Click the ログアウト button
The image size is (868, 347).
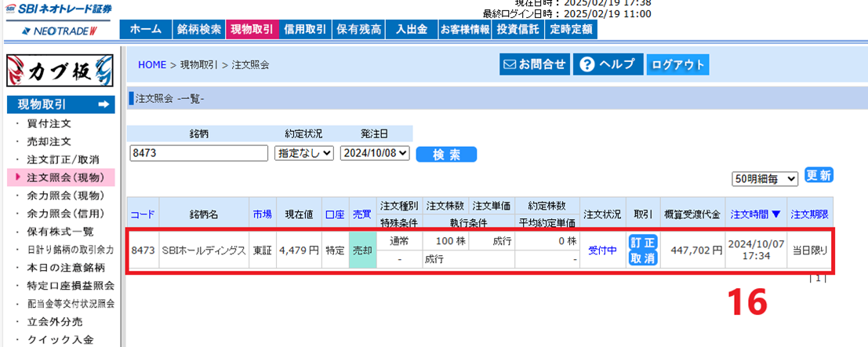point(677,64)
